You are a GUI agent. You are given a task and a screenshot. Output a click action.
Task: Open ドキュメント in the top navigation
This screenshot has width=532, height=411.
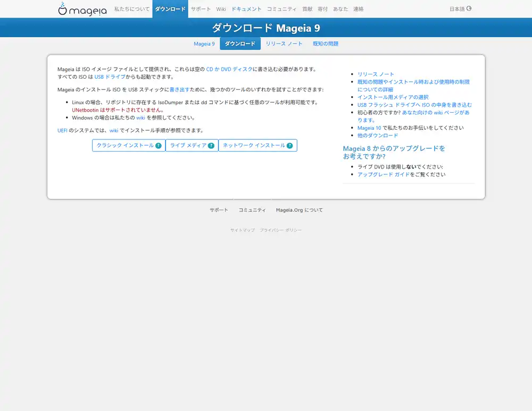tap(246, 9)
